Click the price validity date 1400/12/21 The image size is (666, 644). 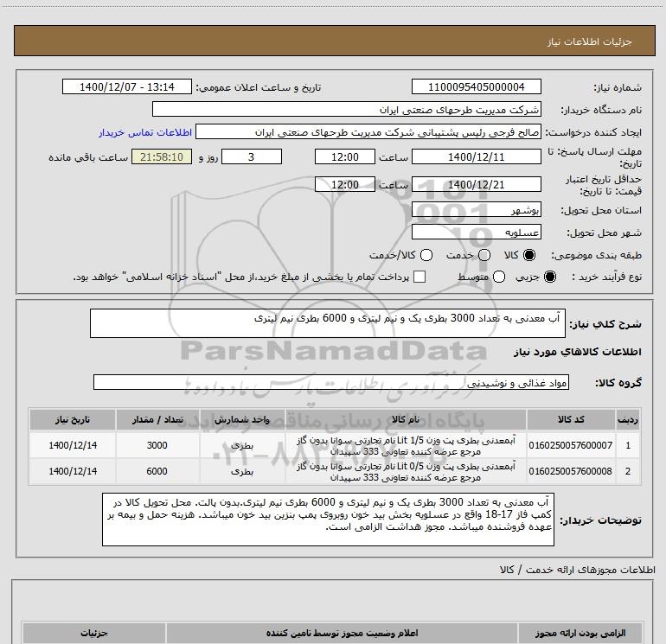coord(476,184)
